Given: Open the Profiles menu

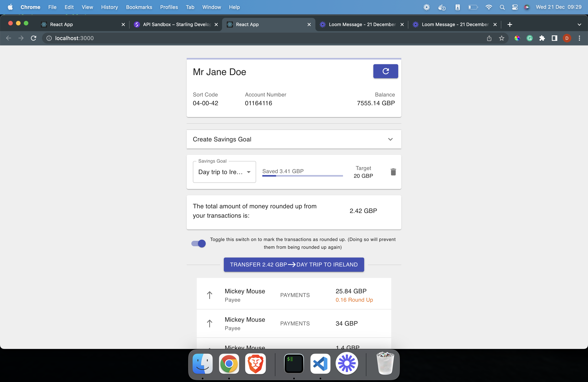Looking at the screenshot, I should coord(169,7).
